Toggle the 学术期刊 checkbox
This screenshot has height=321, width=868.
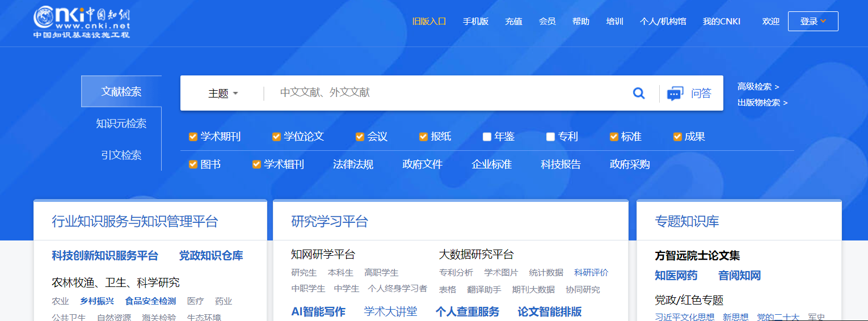[x=193, y=137]
